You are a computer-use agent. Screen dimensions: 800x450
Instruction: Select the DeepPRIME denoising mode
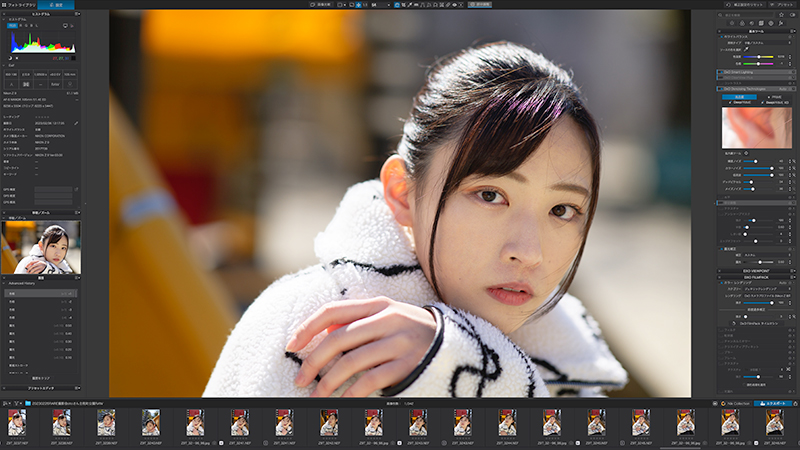pos(740,103)
